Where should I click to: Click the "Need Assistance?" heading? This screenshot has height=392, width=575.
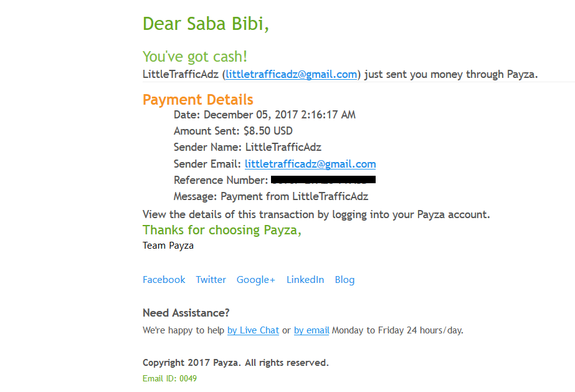point(186,313)
